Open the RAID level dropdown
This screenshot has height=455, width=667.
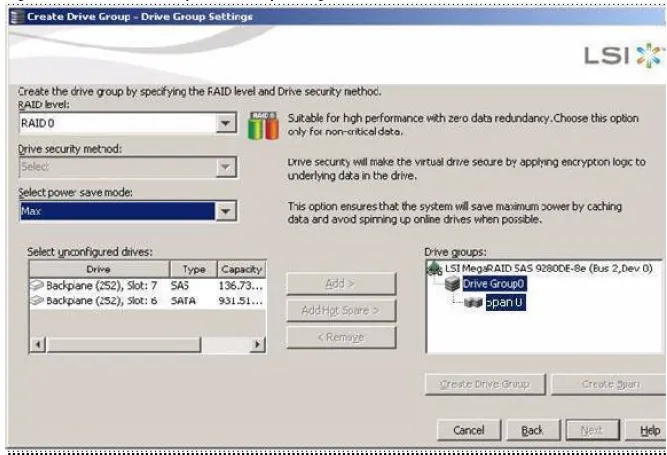point(227,124)
